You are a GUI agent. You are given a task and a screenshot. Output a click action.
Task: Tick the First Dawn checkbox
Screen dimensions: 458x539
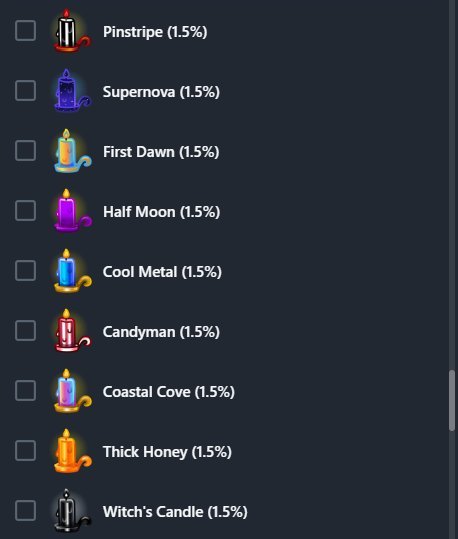[25, 151]
